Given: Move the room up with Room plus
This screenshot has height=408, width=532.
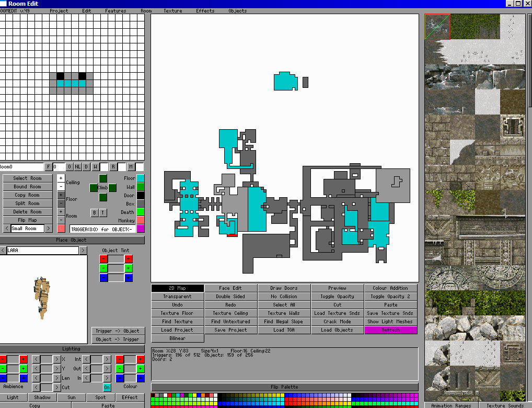Looking at the screenshot, I should tap(61, 212).
